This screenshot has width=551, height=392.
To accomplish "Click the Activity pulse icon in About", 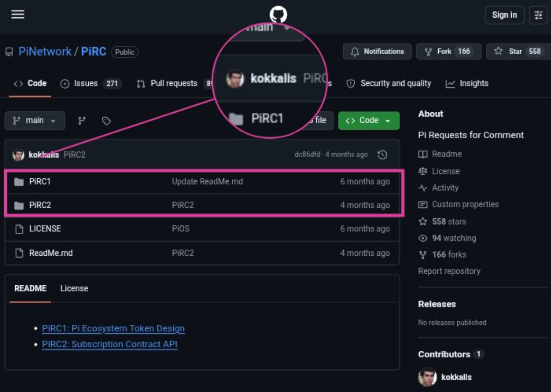I will tap(423, 188).
